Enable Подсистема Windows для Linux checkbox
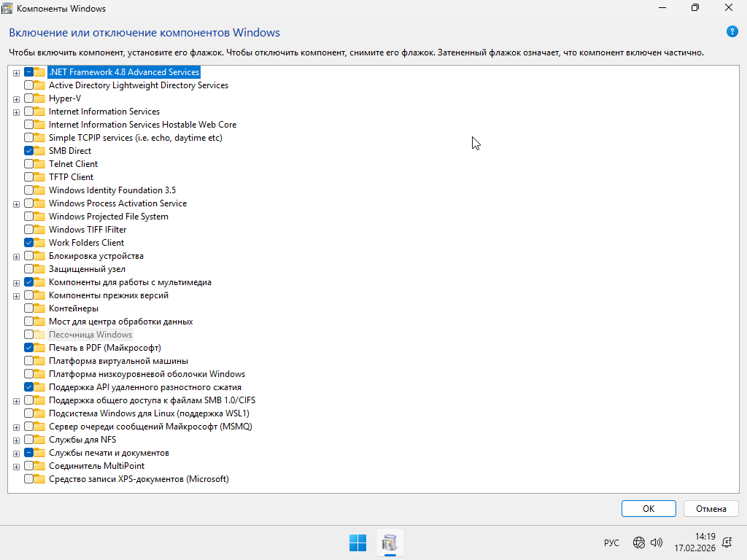Viewport: 747px width, 560px height. [28, 413]
